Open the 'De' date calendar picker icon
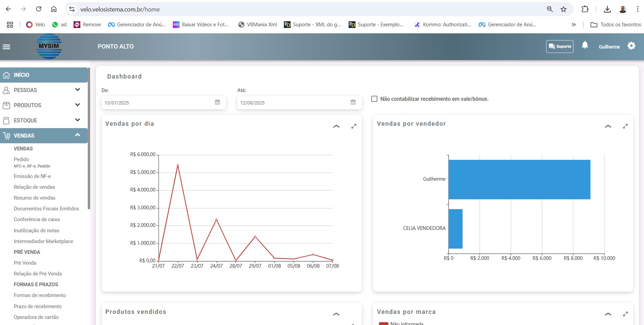The image size is (644, 325). (217, 102)
